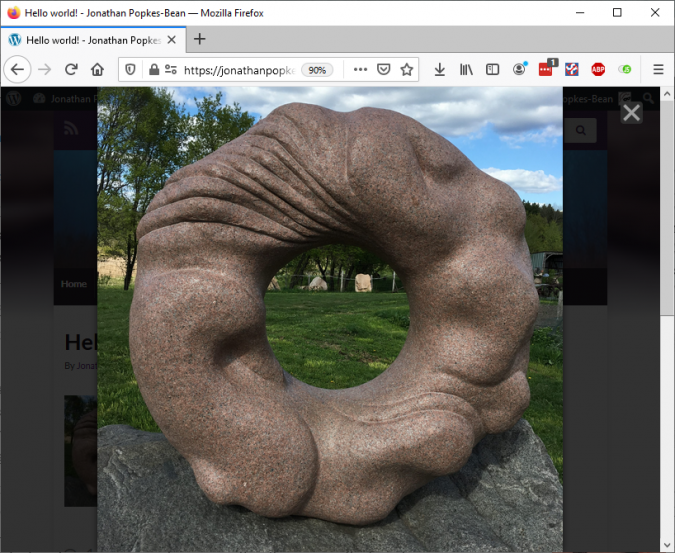
Task: Click the forward navigation arrow
Action: click(44, 69)
